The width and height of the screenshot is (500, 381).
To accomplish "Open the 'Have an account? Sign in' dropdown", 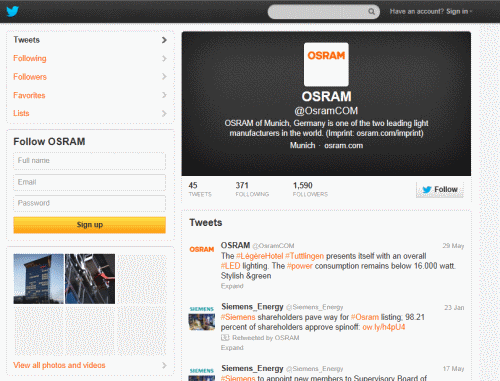I will point(431,12).
